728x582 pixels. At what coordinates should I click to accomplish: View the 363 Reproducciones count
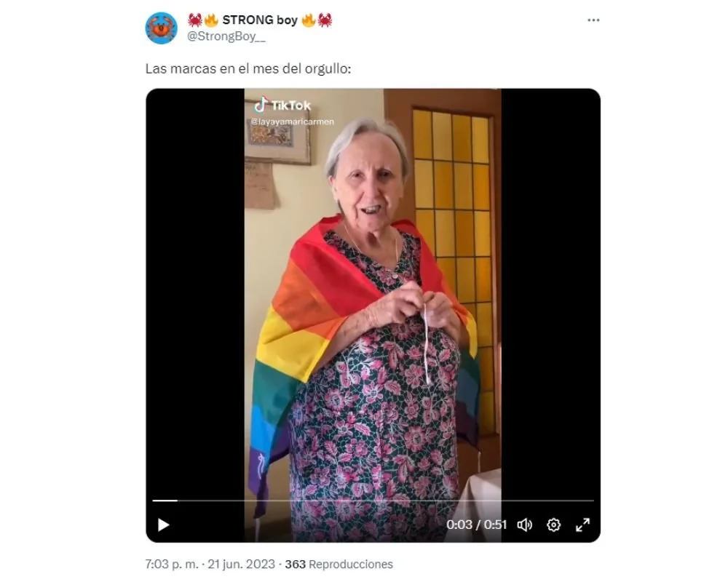click(x=339, y=565)
